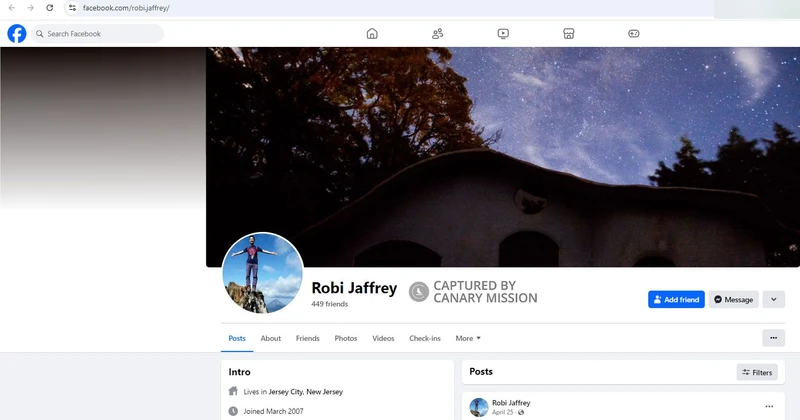Open the Gaming icon
This screenshot has width=800, height=420.
click(x=634, y=34)
